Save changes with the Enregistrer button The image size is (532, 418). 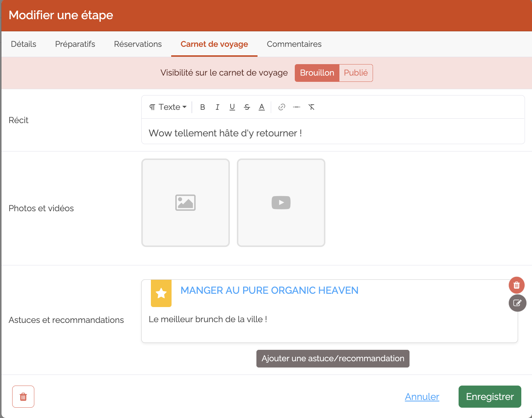490,397
